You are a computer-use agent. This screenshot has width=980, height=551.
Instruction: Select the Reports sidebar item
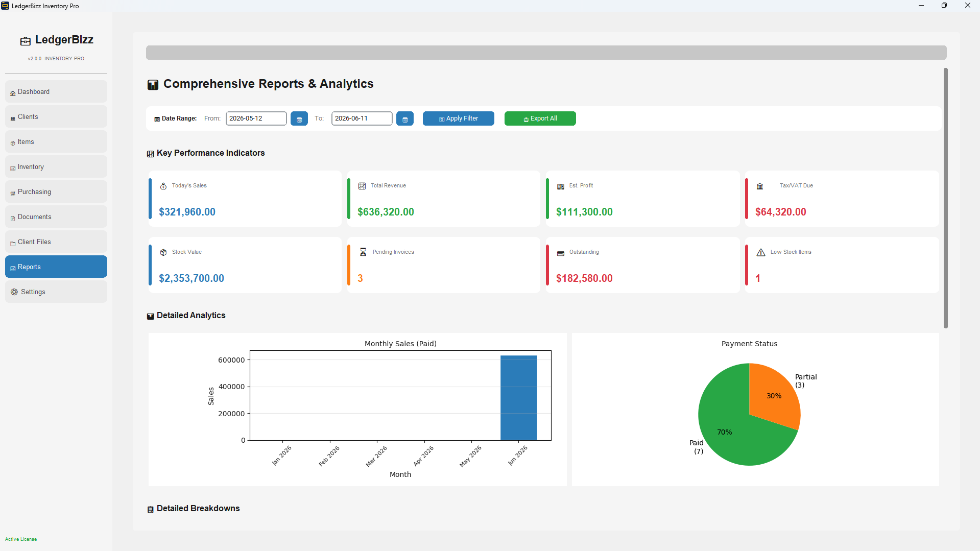pyautogui.click(x=56, y=267)
